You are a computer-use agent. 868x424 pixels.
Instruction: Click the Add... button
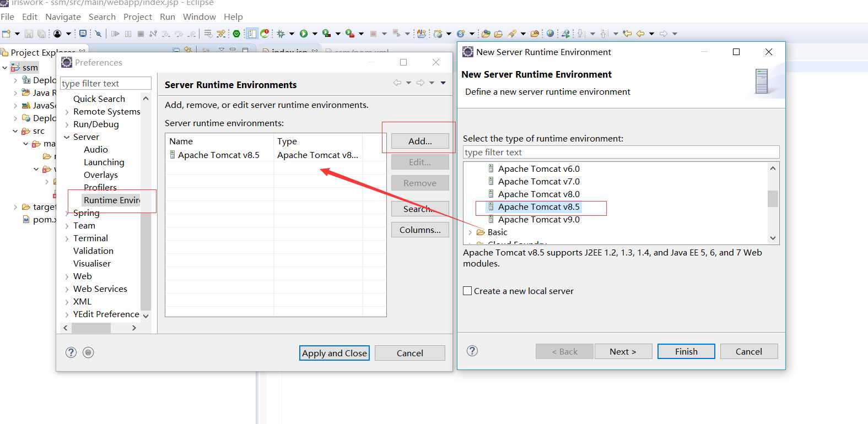420,141
